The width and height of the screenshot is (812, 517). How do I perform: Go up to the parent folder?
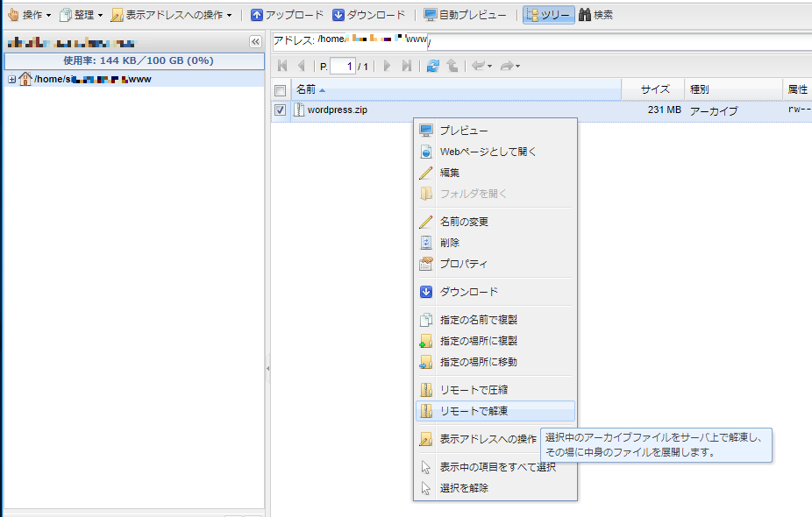(452, 66)
